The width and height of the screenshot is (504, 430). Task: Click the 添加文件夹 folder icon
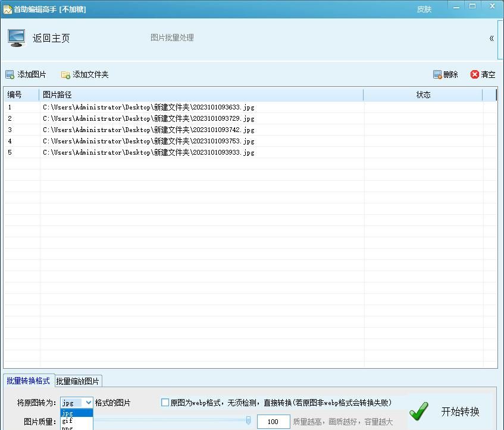65,75
